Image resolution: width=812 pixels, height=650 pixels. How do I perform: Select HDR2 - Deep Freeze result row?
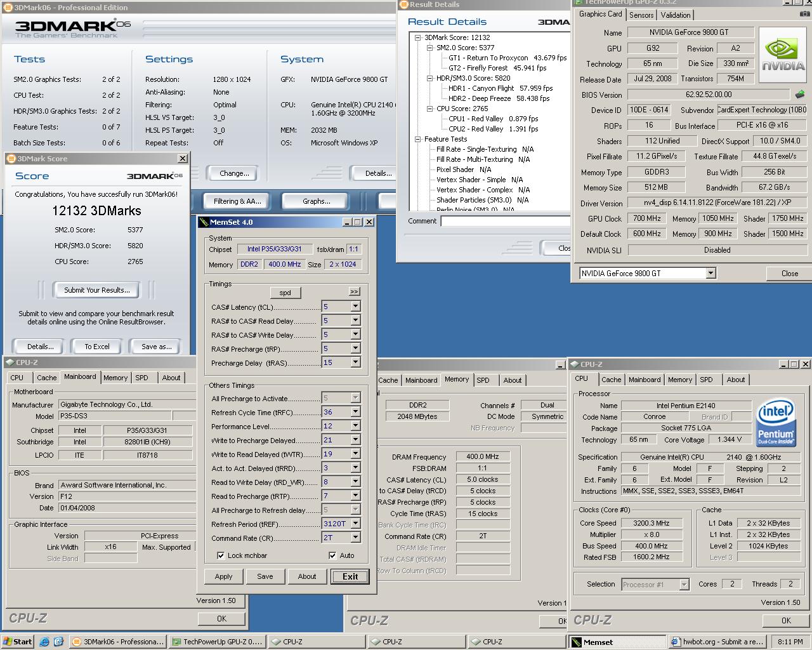pos(499,98)
